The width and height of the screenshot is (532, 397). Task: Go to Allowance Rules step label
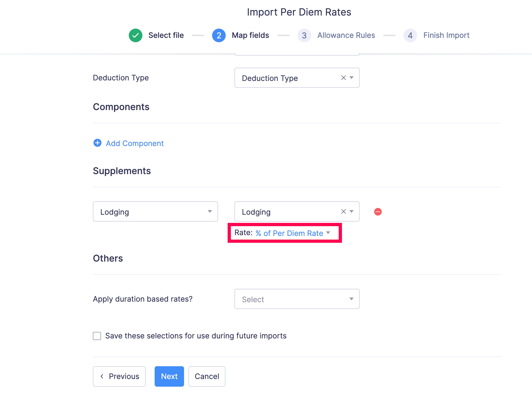[x=346, y=35]
